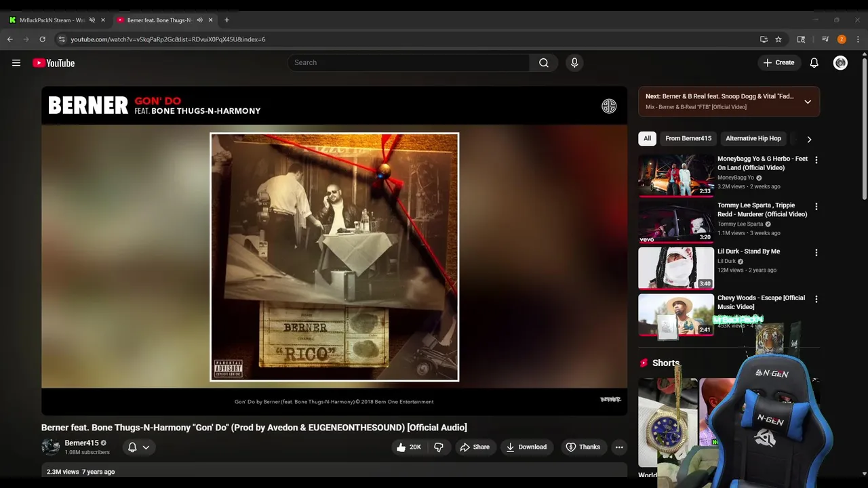Open the browser extensions icon
Image resolution: width=868 pixels, height=488 pixels.
click(x=801, y=39)
